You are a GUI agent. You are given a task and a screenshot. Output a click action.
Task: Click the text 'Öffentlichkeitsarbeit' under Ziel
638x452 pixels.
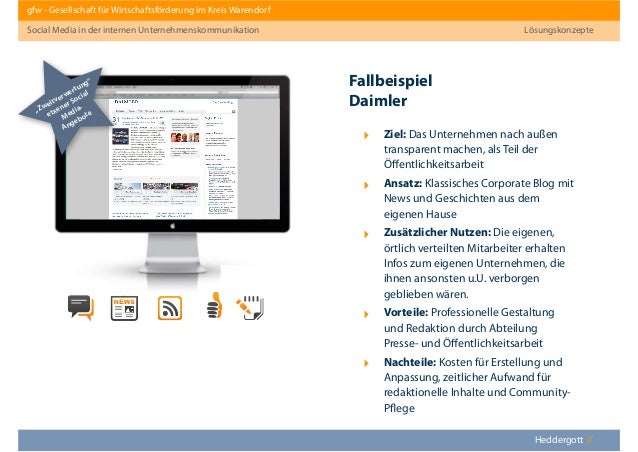click(434, 164)
